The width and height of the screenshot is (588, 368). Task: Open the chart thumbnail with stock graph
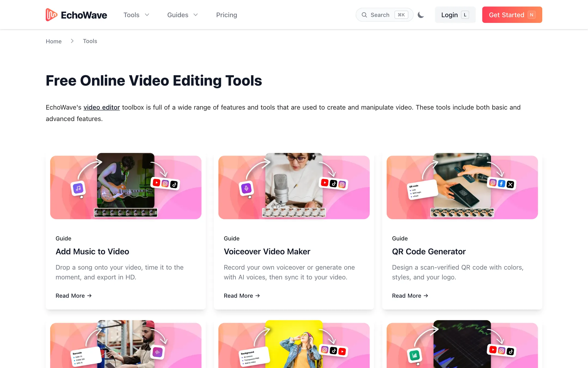462,345
